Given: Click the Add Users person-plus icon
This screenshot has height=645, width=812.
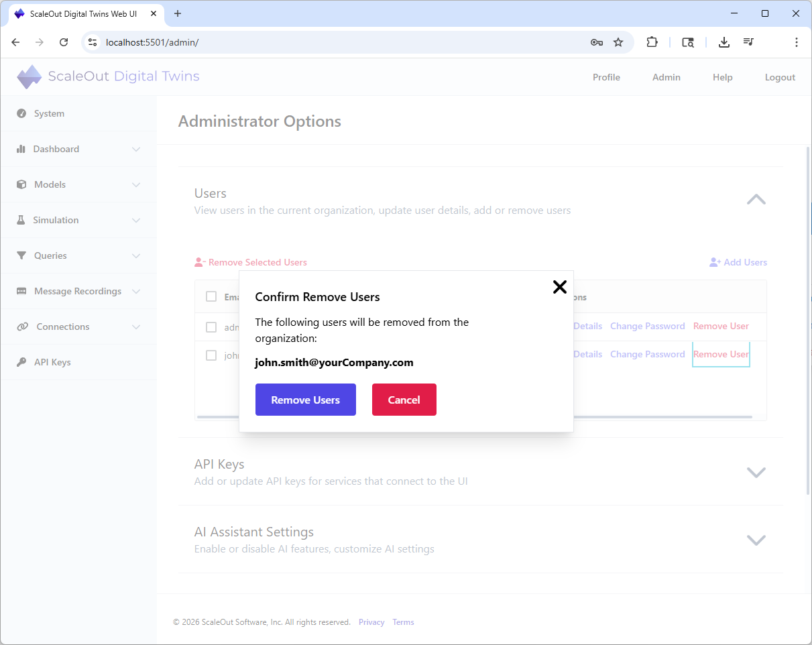Looking at the screenshot, I should (x=715, y=262).
